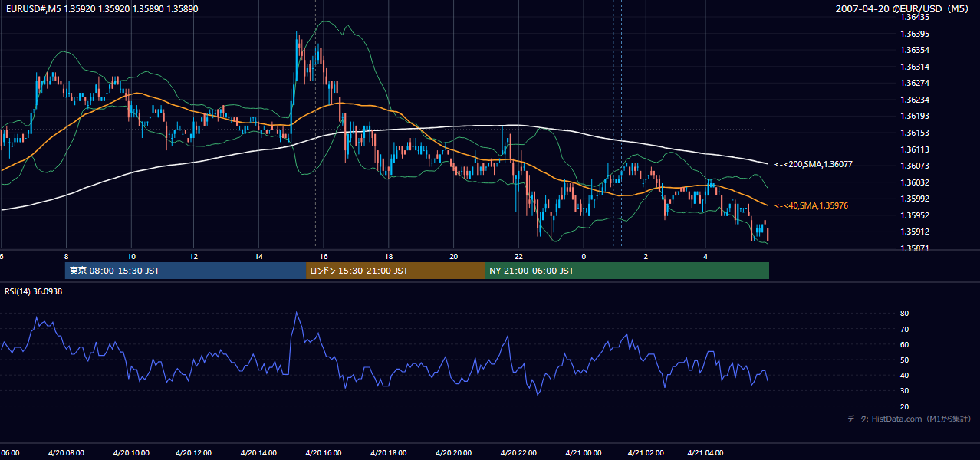Click the 4/21 02:00 date label
The width and height of the screenshot is (980, 460).
(646, 452)
